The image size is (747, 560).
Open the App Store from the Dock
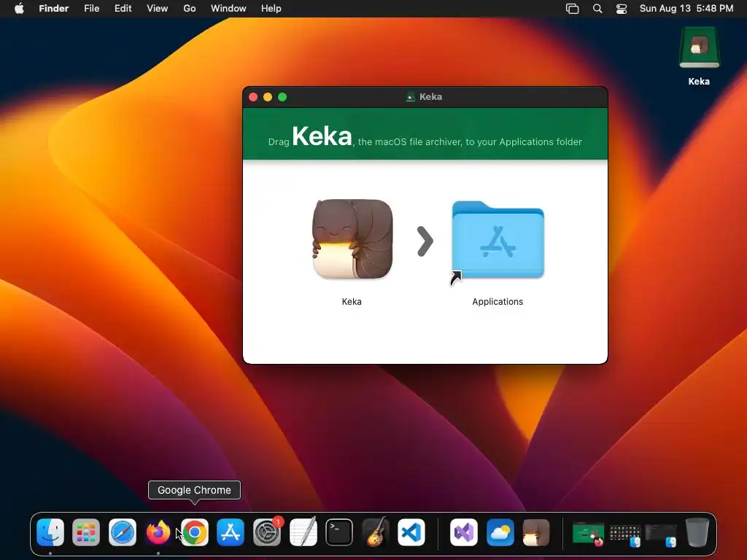[231, 532]
